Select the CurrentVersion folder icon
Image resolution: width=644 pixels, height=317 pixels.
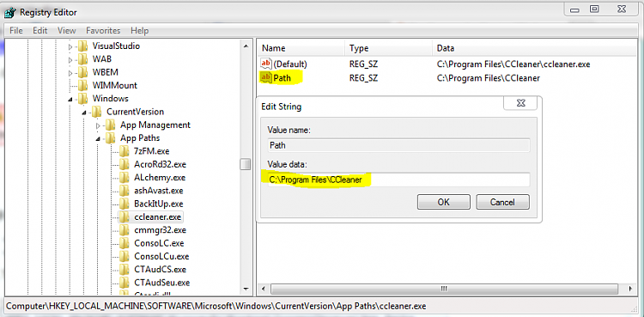97,112
